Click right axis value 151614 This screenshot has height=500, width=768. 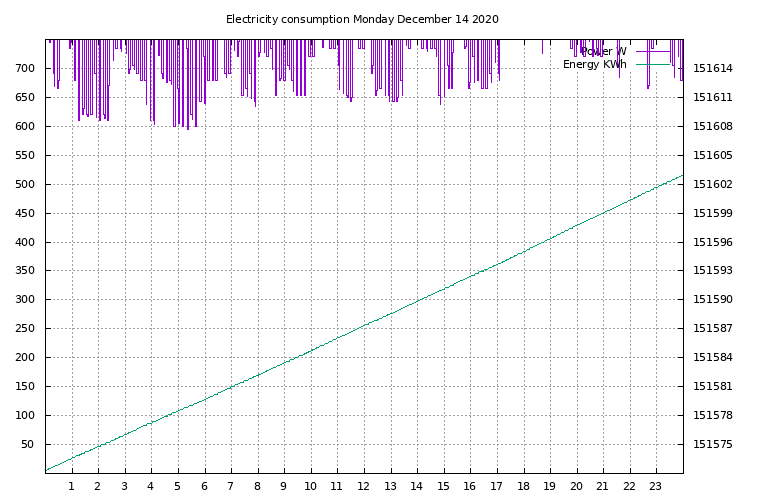tap(713, 69)
